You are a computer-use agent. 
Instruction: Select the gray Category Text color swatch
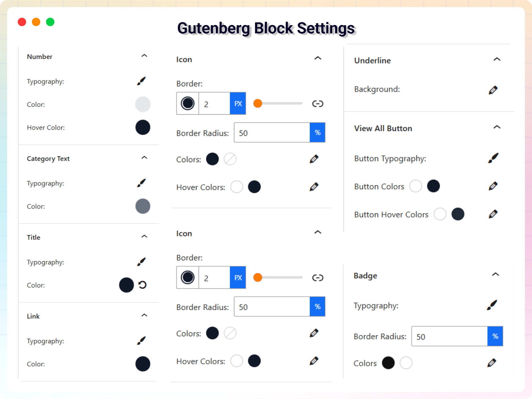pyautogui.click(x=143, y=206)
